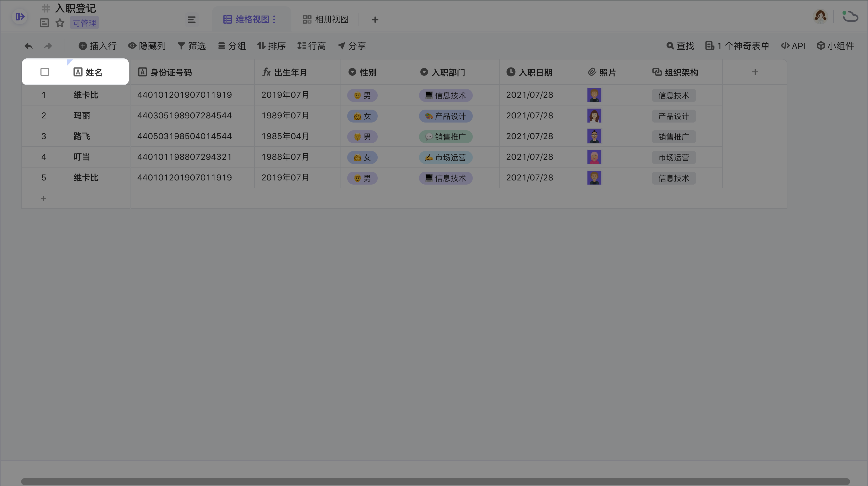The image size is (868, 486).
Task: Open the 排序 sort panel
Action: click(x=271, y=46)
